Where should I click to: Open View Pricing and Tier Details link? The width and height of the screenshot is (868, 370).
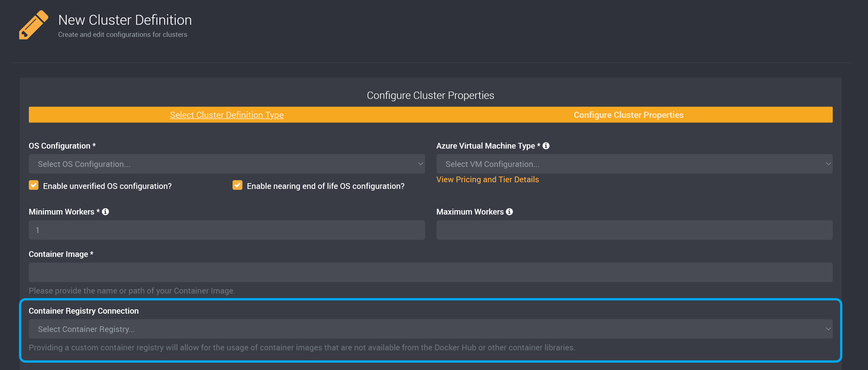point(488,180)
